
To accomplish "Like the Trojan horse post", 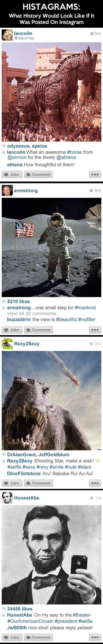I will 12,174.
